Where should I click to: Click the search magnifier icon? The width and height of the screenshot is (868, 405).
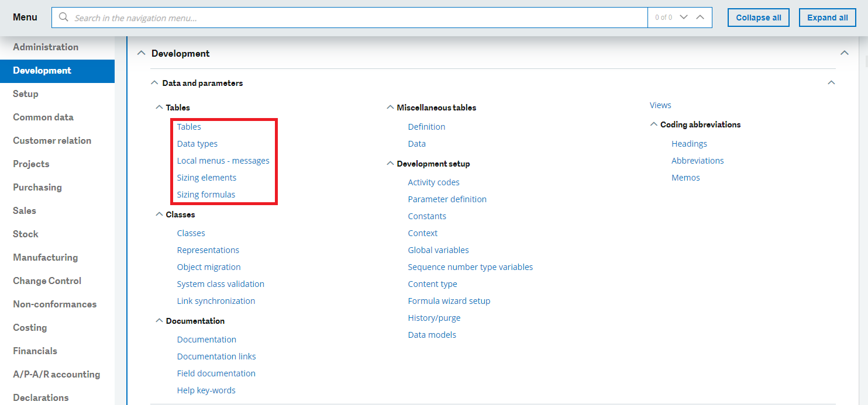click(x=64, y=18)
